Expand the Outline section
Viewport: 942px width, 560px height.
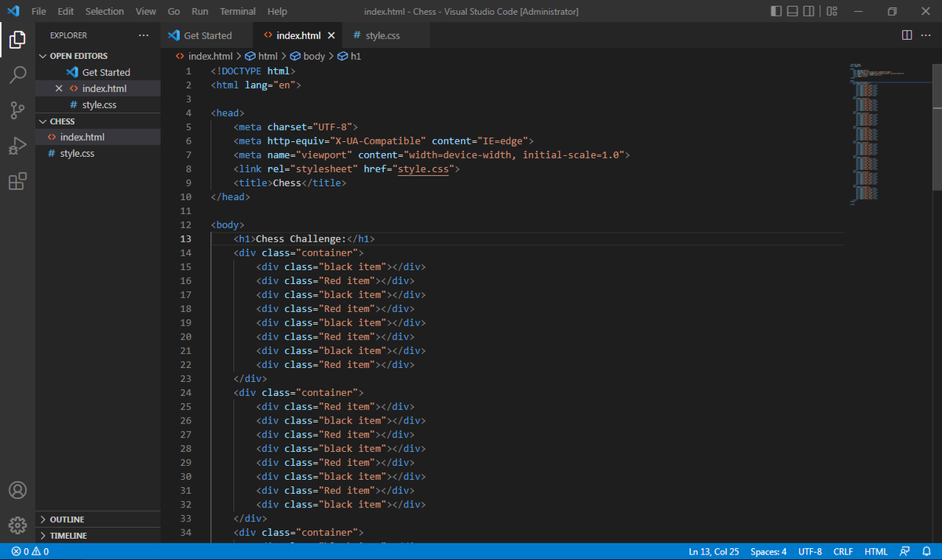98,519
